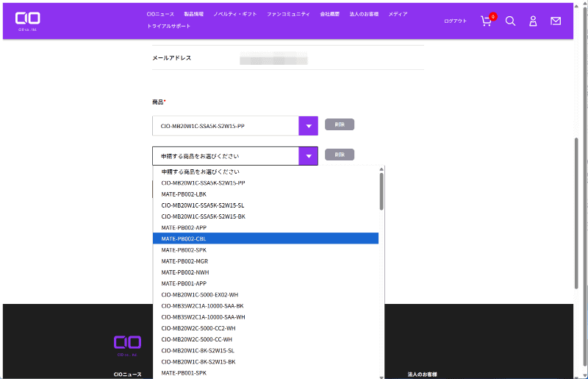This screenshot has height=379, width=588.
Task: Open ファンコミュニティ menu item
Action: click(x=288, y=14)
